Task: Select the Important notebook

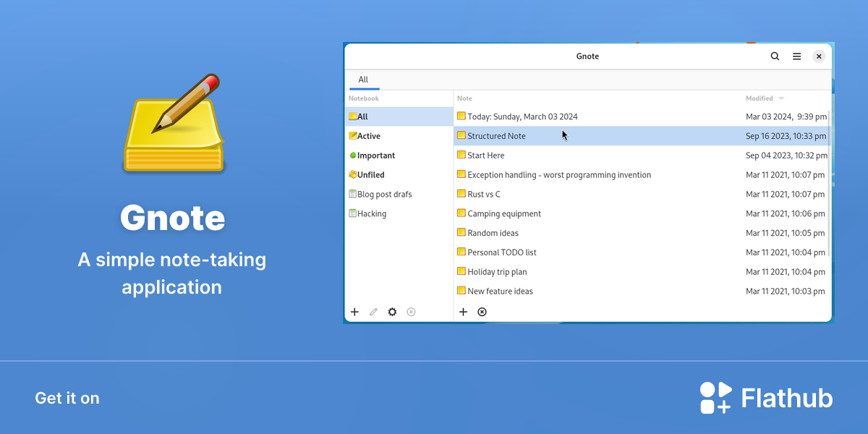Action: pyautogui.click(x=399, y=156)
